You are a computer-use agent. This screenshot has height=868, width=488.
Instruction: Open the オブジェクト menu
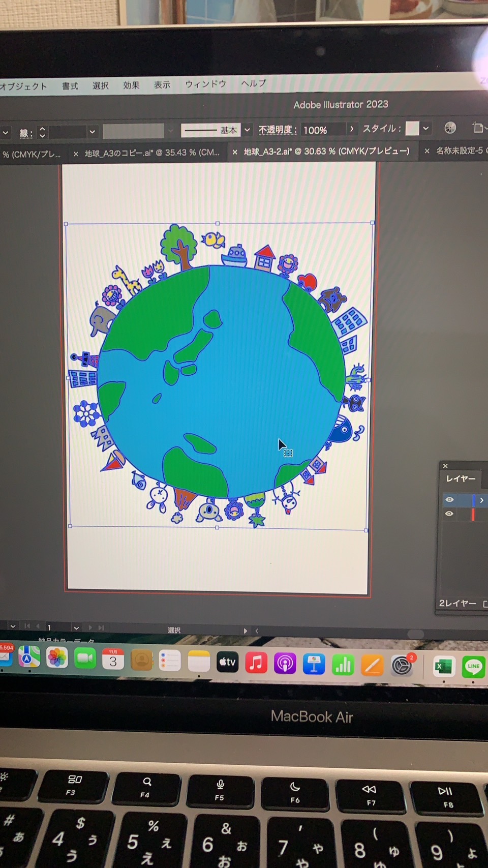coord(23,86)
